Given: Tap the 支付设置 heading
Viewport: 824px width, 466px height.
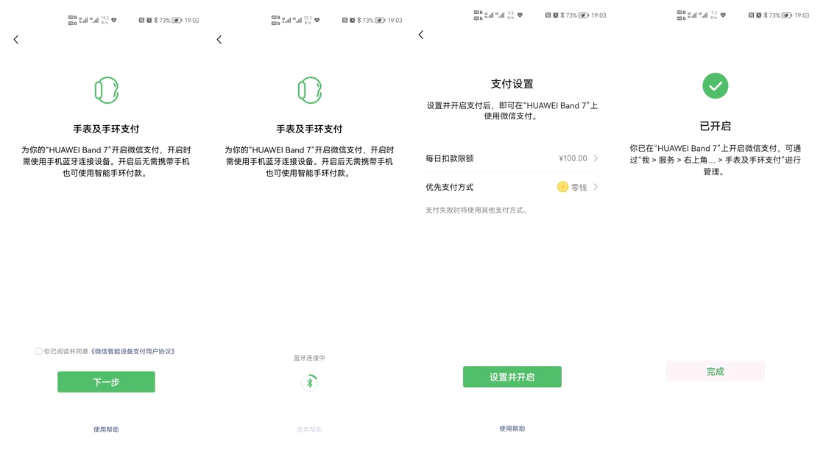Looking at the screenshot, I should click(512, 84).
